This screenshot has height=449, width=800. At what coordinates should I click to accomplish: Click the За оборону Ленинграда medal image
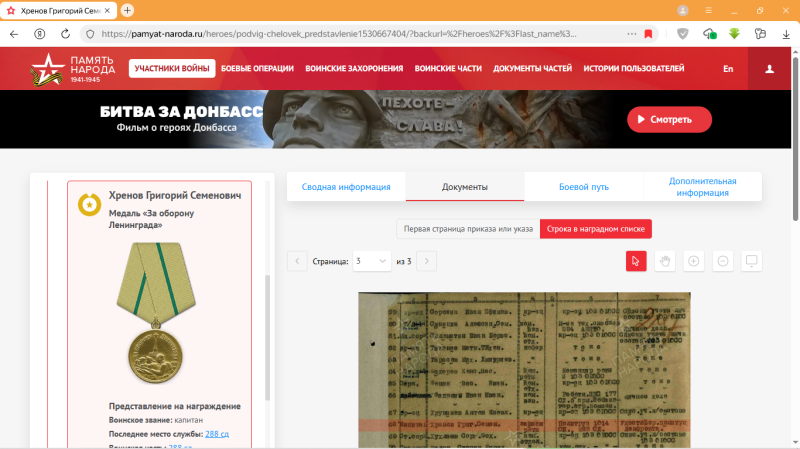pyautogui.click(x=156, y=313)
